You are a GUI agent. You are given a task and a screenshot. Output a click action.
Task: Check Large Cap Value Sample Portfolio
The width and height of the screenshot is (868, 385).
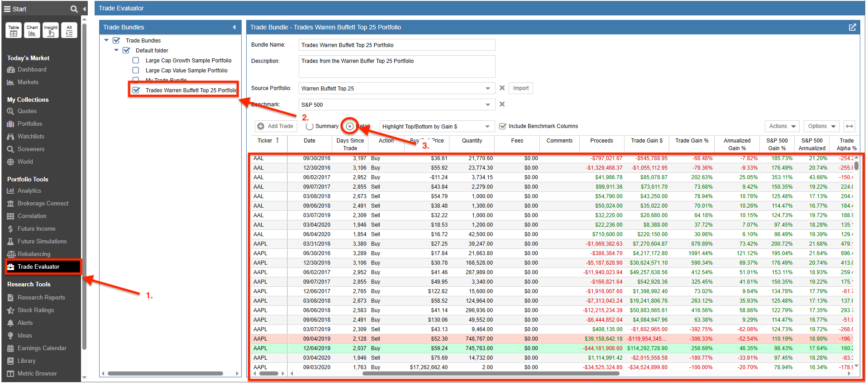(x=136, y=70)
